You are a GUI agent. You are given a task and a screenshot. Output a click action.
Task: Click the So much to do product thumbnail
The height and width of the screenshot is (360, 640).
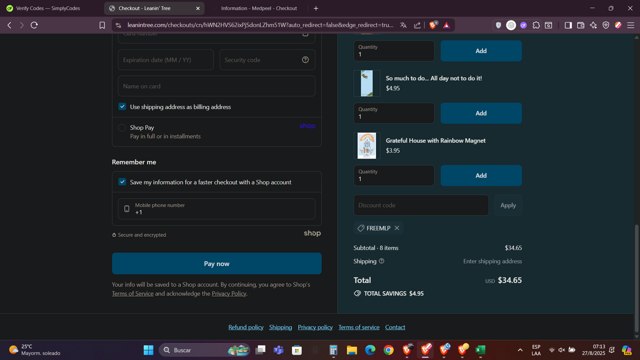tap(367, 83)
